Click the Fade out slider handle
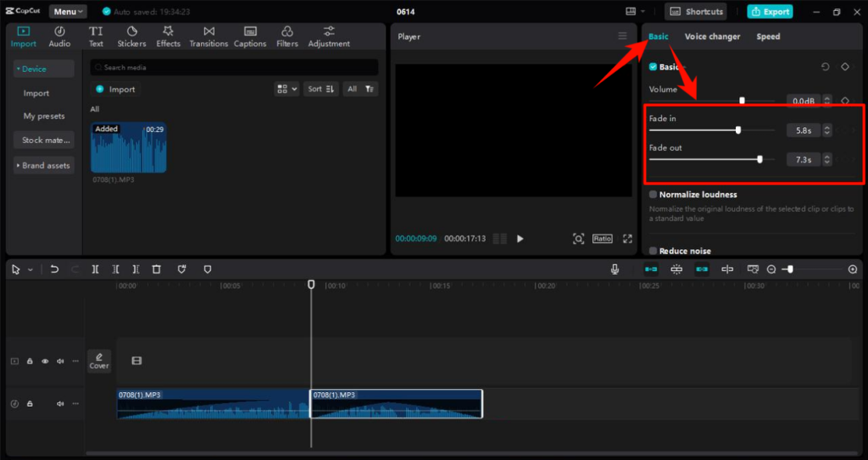 759,159
